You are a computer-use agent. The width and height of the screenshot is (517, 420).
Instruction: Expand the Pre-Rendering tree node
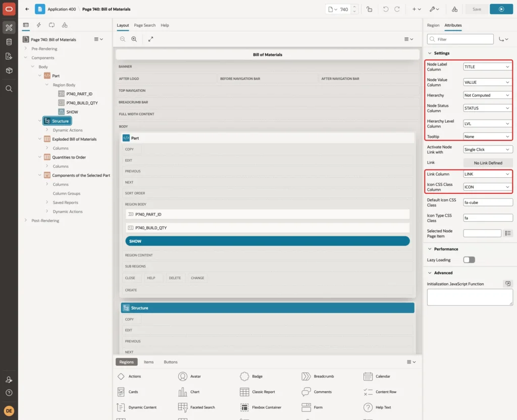point(26,48)
